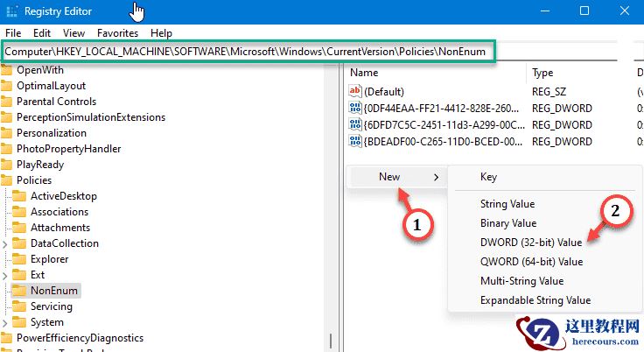The width and height of the screenshot is (644, 352).
Task: Open the New submenu arrow
Action: tap(436, 177)
